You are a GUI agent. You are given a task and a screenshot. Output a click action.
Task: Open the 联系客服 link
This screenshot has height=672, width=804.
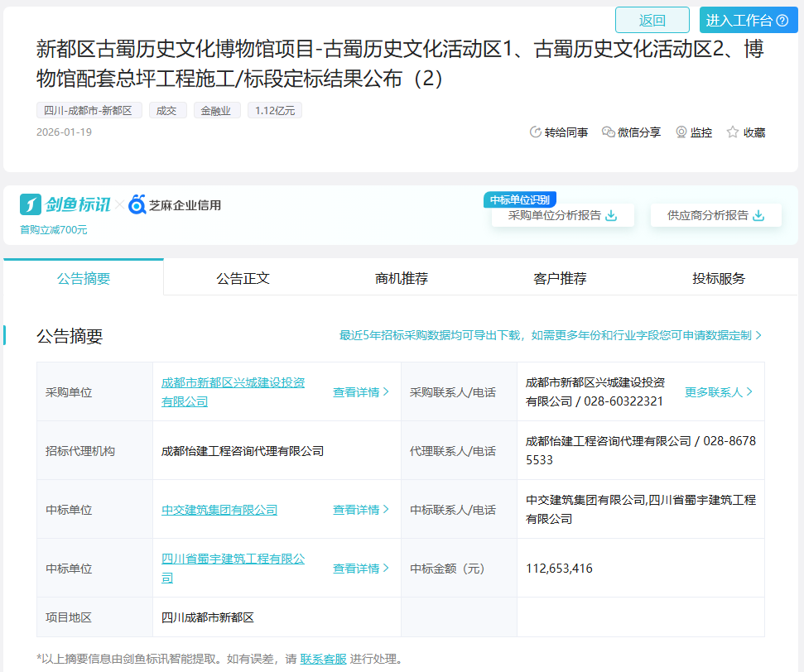pos(323,659)
